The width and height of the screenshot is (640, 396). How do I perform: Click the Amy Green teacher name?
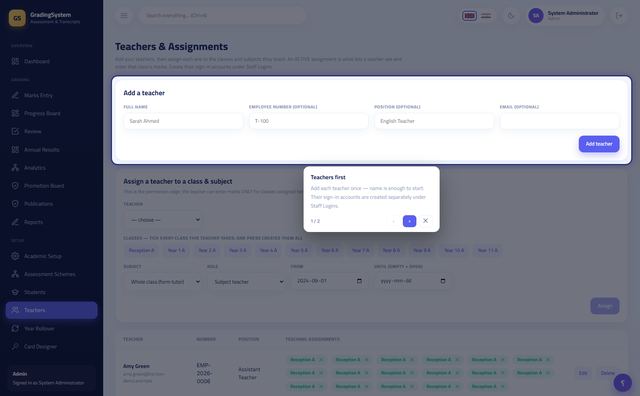click(136, 366)
